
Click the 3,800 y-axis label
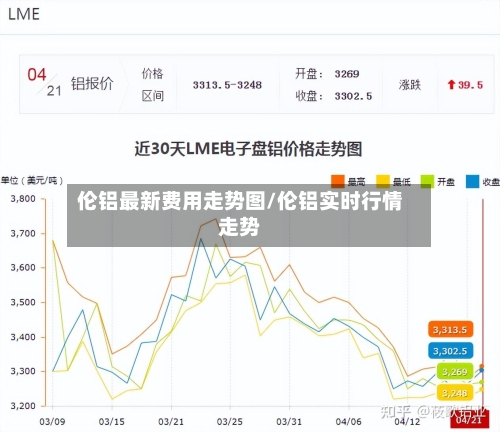pyautogui.click(x=23, y=199)
